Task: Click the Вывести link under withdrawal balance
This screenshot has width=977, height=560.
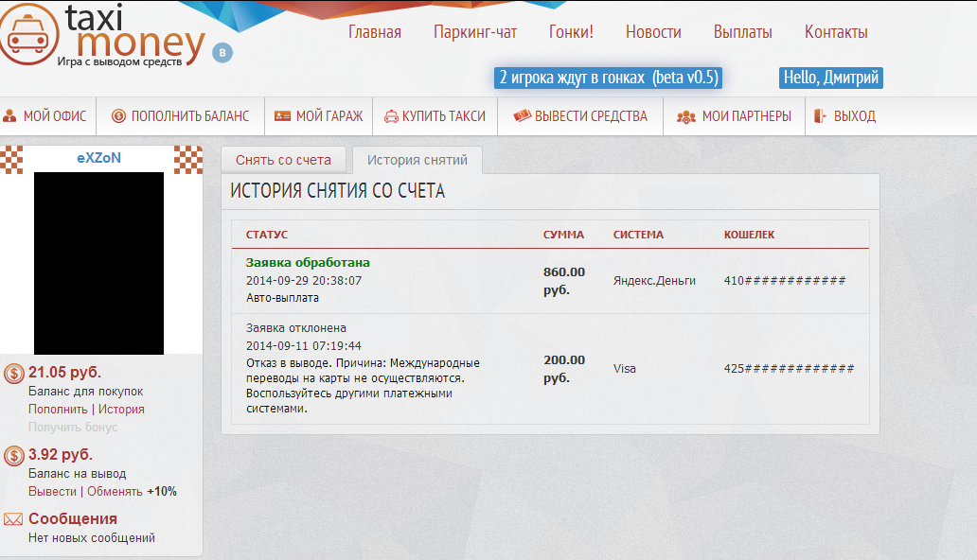Action: pos(52,492)
